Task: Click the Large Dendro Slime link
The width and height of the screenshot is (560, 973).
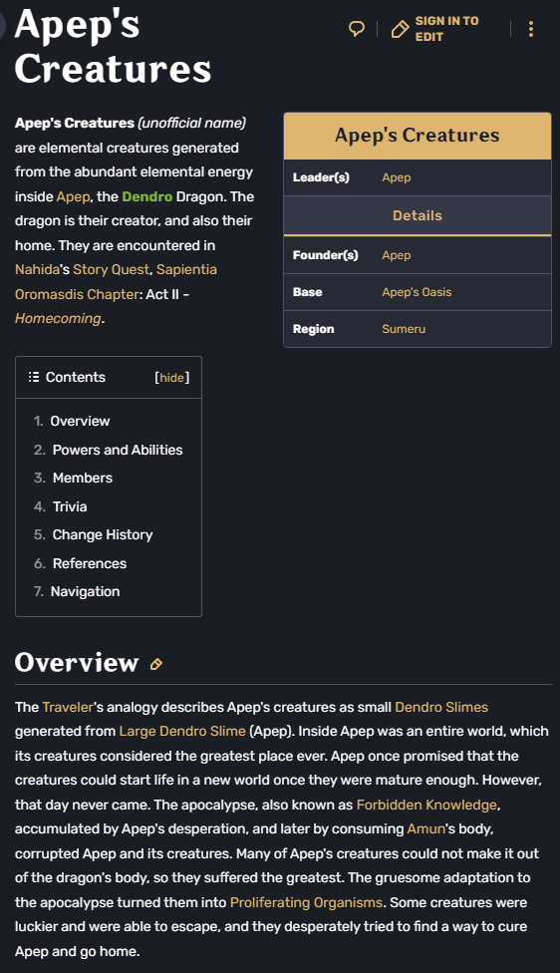Action: tap(182, 731)
